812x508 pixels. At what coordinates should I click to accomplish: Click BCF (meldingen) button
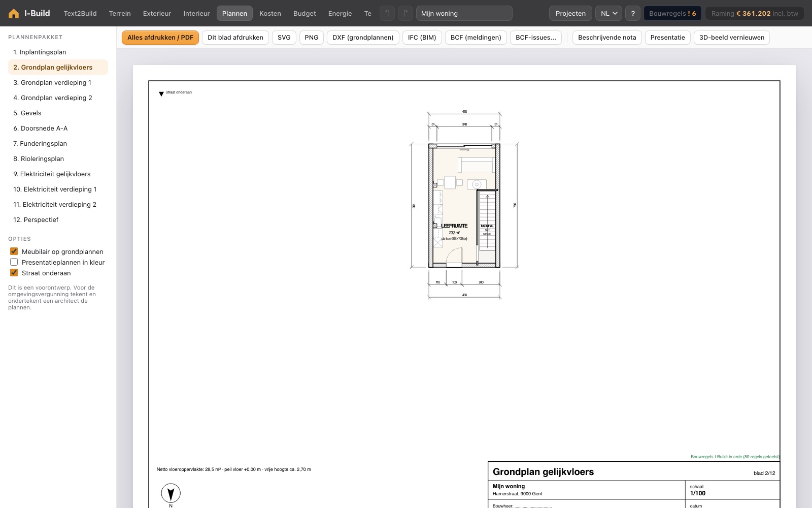pyautogui.click(x=476, y=38)
